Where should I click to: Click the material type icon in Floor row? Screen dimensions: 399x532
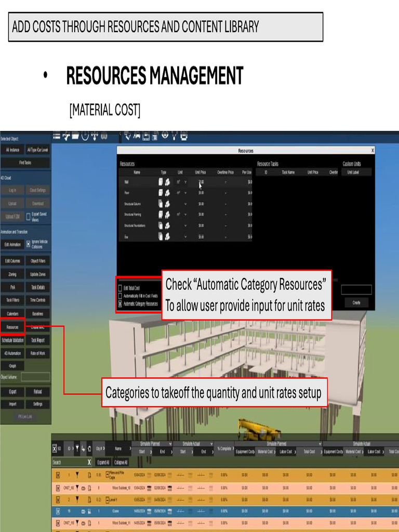161,193
